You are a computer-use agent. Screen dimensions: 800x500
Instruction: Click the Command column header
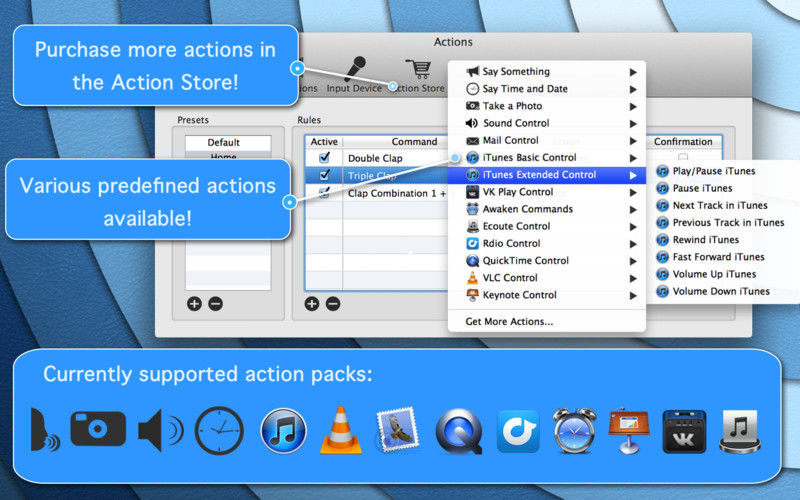[414, 142]
